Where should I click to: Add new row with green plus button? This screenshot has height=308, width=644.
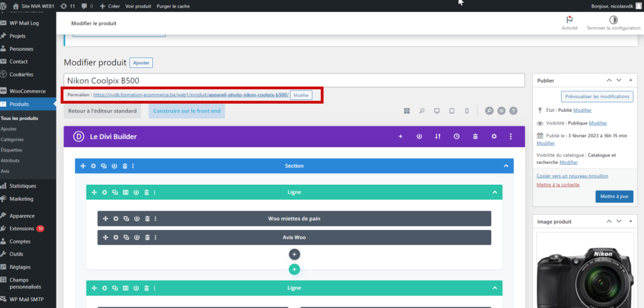pyautogui.click(x=294, y=270)
